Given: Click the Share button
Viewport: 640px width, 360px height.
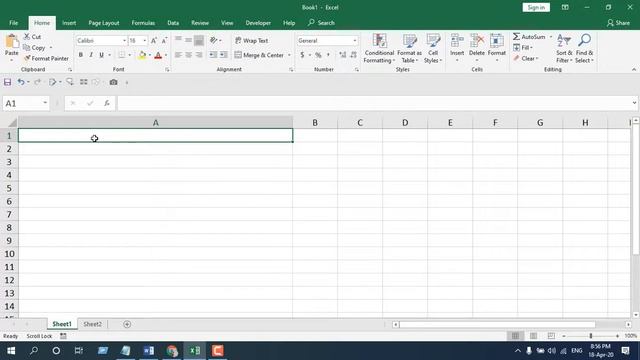Looking at the screenshot, I should point(618,23).
